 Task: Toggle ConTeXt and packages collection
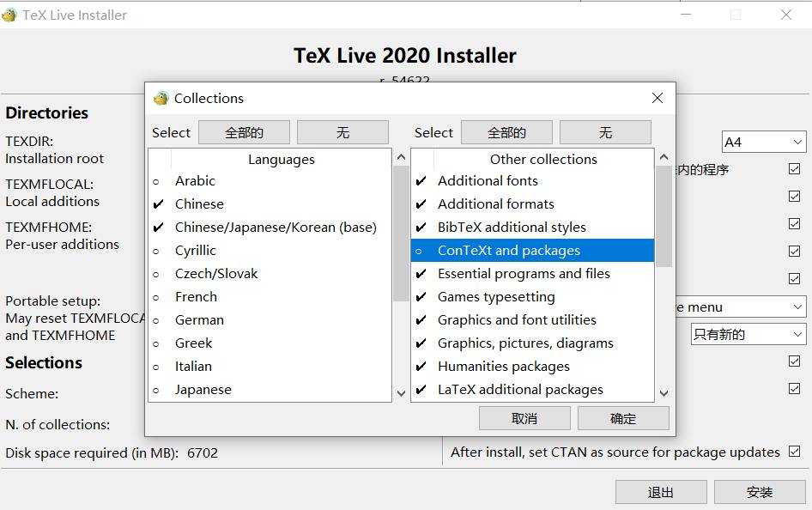point(532,251)
